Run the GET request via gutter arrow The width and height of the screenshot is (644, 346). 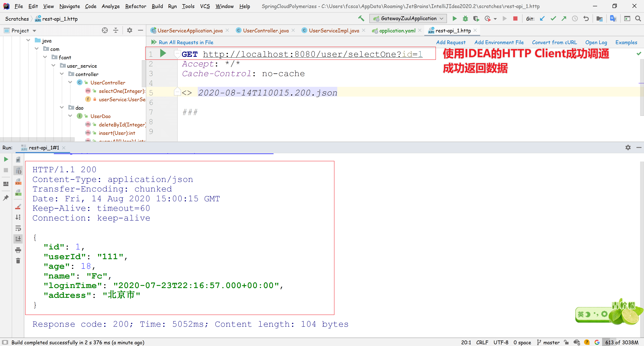point(163,53)
